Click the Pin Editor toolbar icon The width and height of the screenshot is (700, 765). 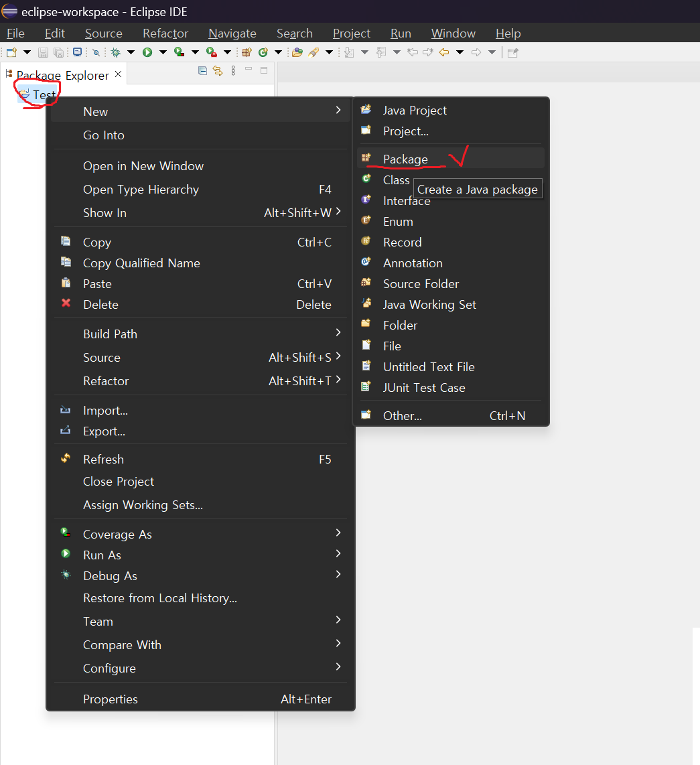(x=512, y=52)
